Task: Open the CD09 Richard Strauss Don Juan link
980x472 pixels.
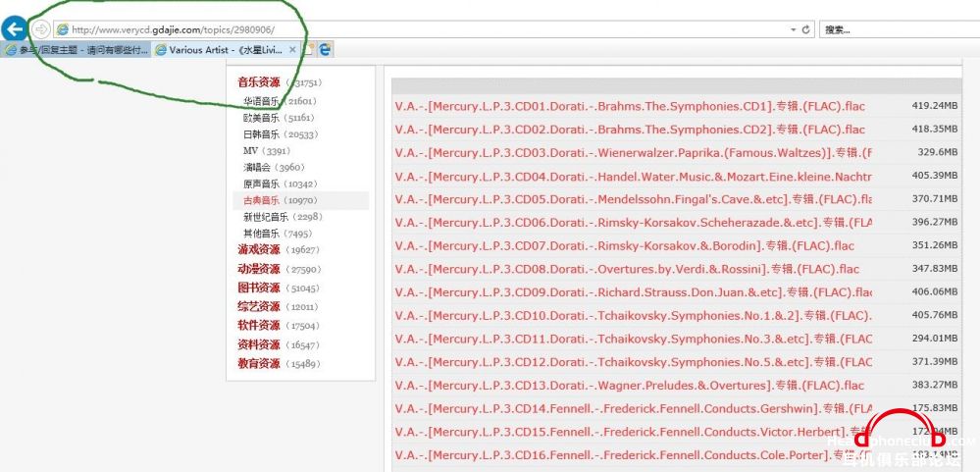Action: point(633,292)
